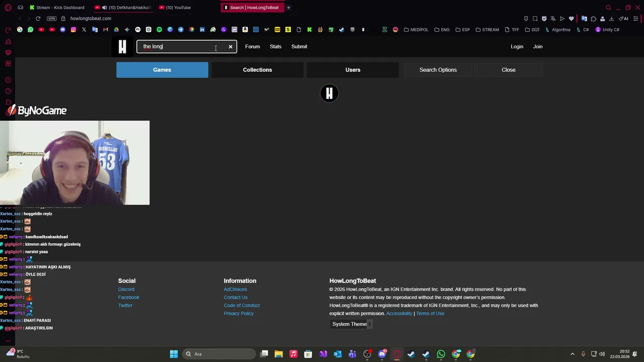This screenshot has height=362, width=644.
Task: Open the Telegram bookmark icon
Action: click(x=181, y=30)
